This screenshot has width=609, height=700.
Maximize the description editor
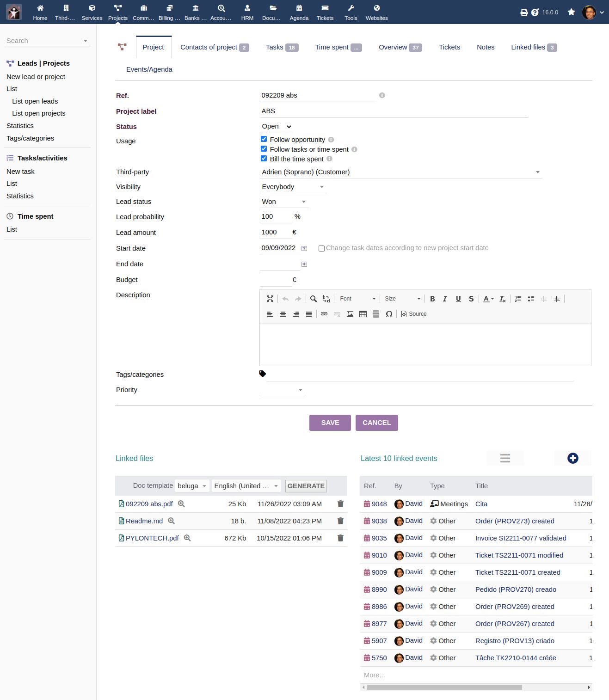(x=270, y=299)
